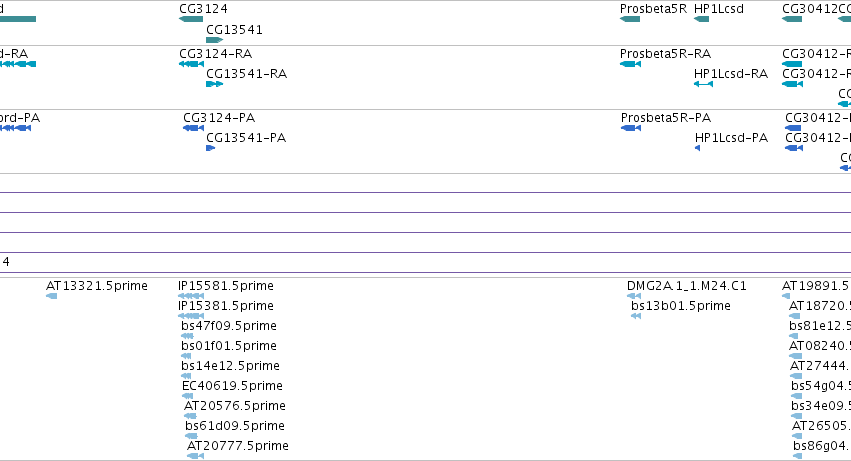Click the DMG2A.1_1.M24.C1 EST label
This screenshot has height=461, width=851.
687,286
